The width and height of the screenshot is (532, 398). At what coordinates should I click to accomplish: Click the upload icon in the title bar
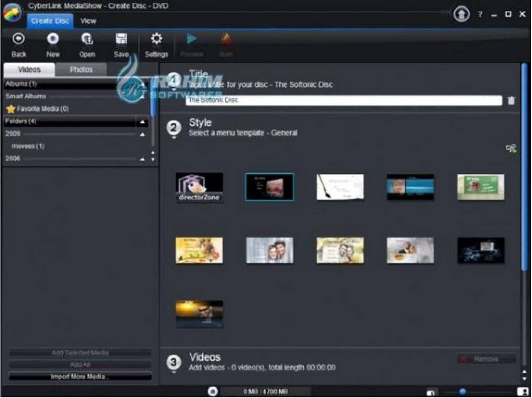(462, 14)
